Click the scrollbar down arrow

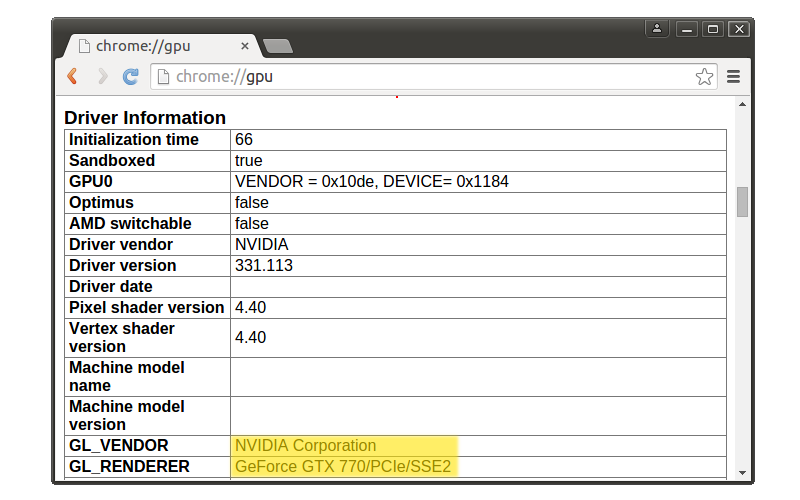pos(742,472)
